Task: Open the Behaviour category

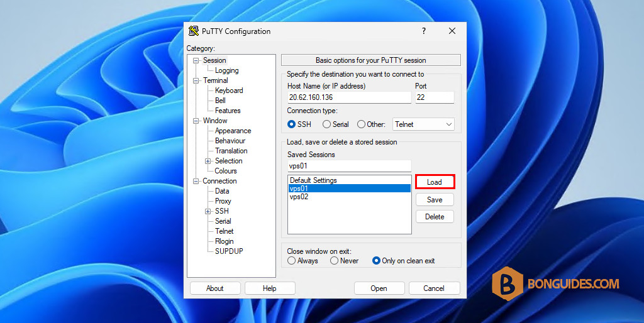Action: click(230, 141)
